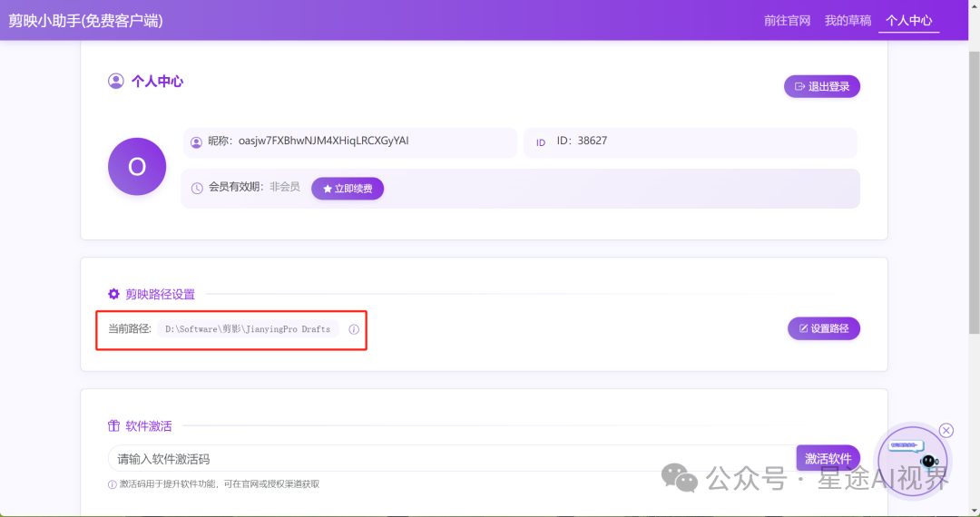Click the 激活码用于提升软件功能 hint text
This screenshot has width=980, height=517.
point(220,484)
